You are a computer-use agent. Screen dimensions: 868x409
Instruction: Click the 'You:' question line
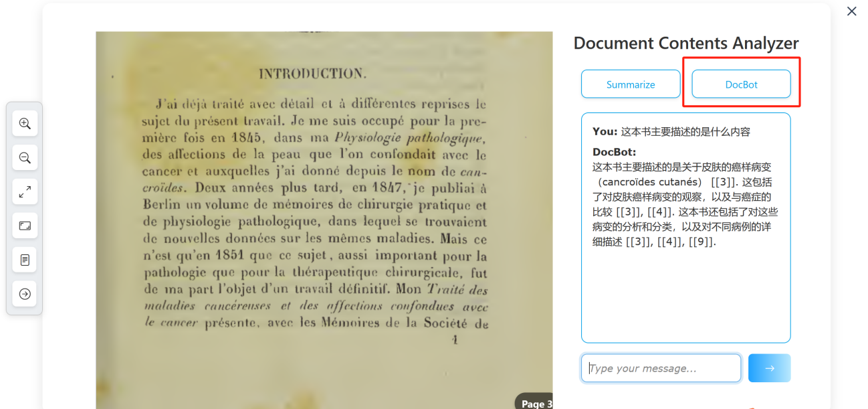[x=671, y=132]
